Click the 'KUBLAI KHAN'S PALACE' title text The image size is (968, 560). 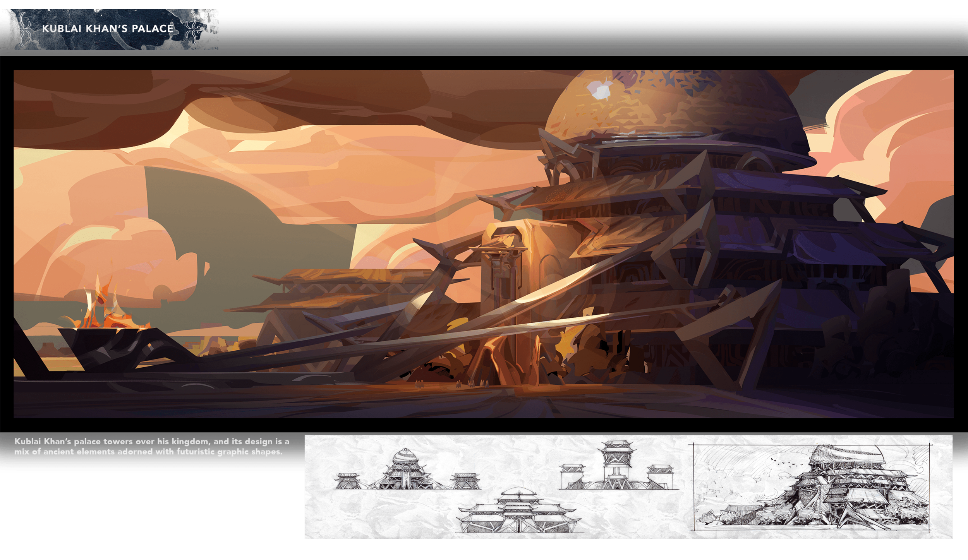pyautogui.click(x=108, y=29)
